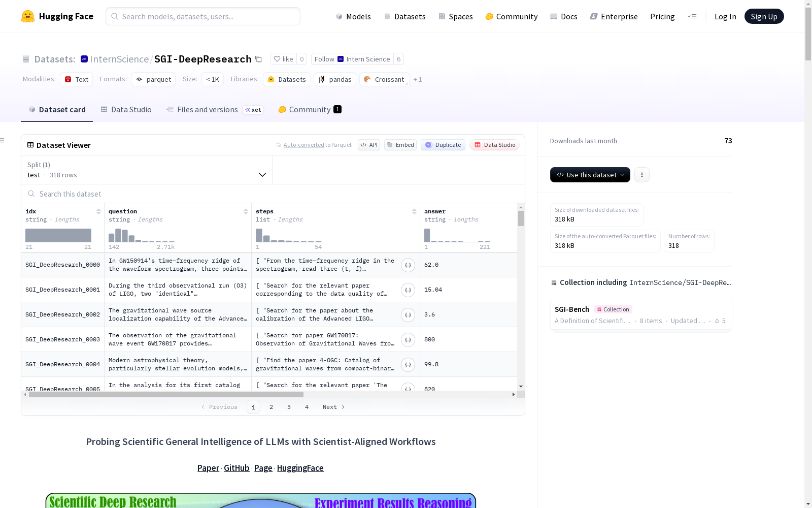Go to Pricing
812x508 pixels.
[662, 16]
